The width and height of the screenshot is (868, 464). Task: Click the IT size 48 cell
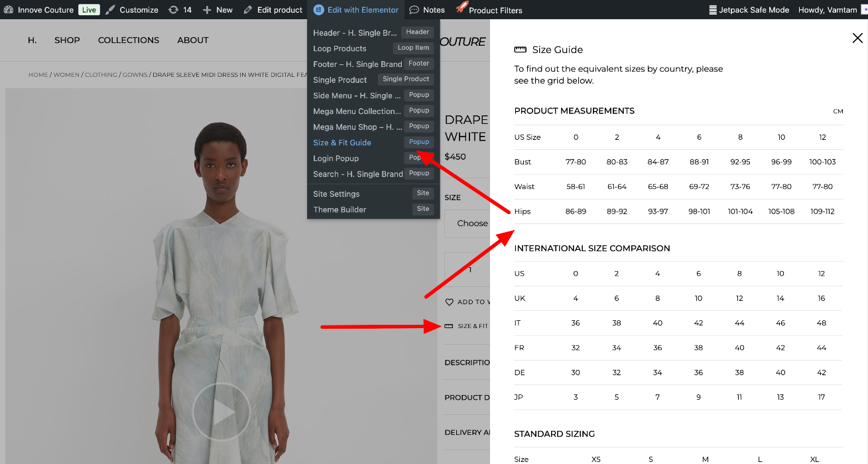pos(822,323)
